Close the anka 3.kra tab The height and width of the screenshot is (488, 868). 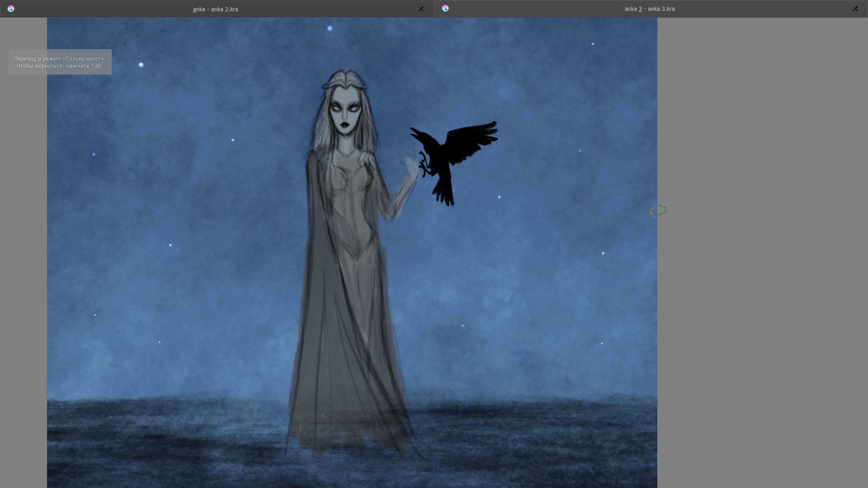pyautogui.click(x=855, y=9)
